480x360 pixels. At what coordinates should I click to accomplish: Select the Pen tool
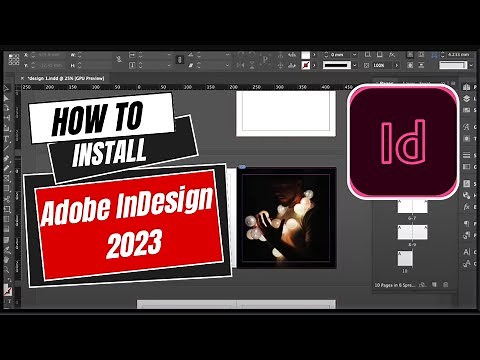click(x=6, y=159)
